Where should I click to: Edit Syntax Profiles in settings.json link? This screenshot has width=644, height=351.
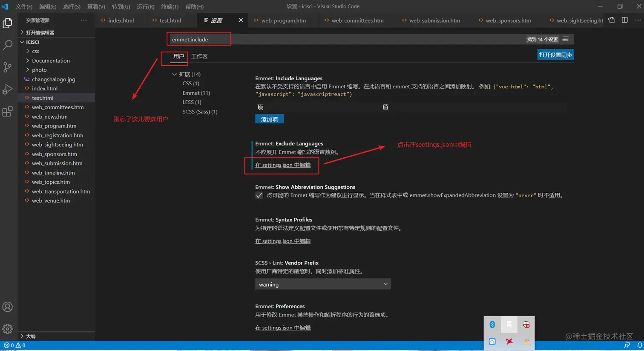click(x=283, y=241)
